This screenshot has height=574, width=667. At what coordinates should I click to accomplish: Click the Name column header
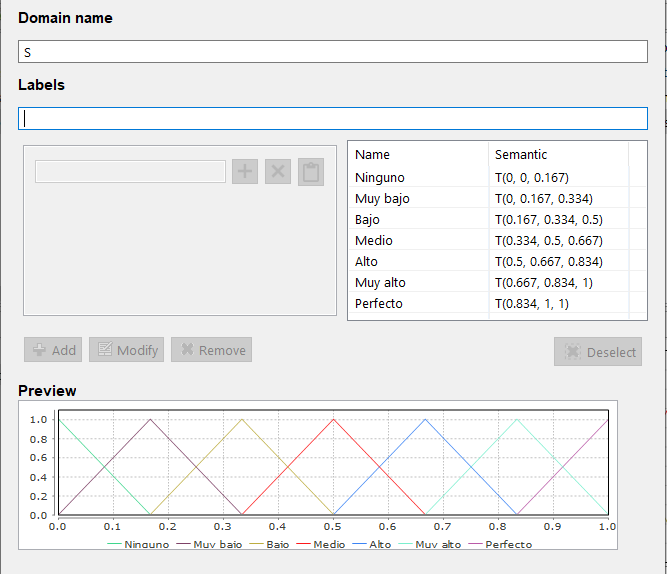419,155
